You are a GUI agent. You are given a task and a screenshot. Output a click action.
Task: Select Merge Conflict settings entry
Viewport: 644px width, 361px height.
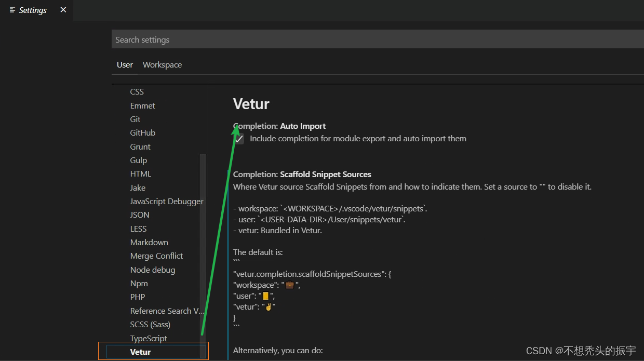click(156, 256)
